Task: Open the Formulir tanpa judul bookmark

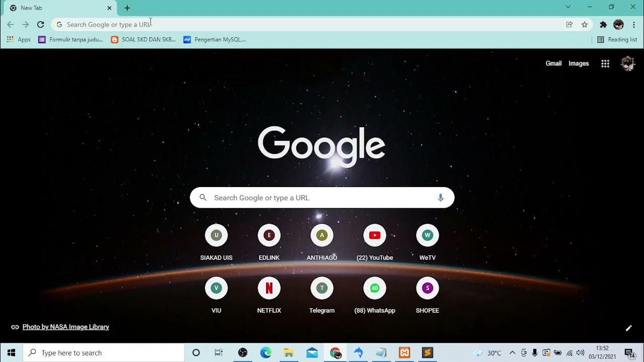Action: point(71,39)
